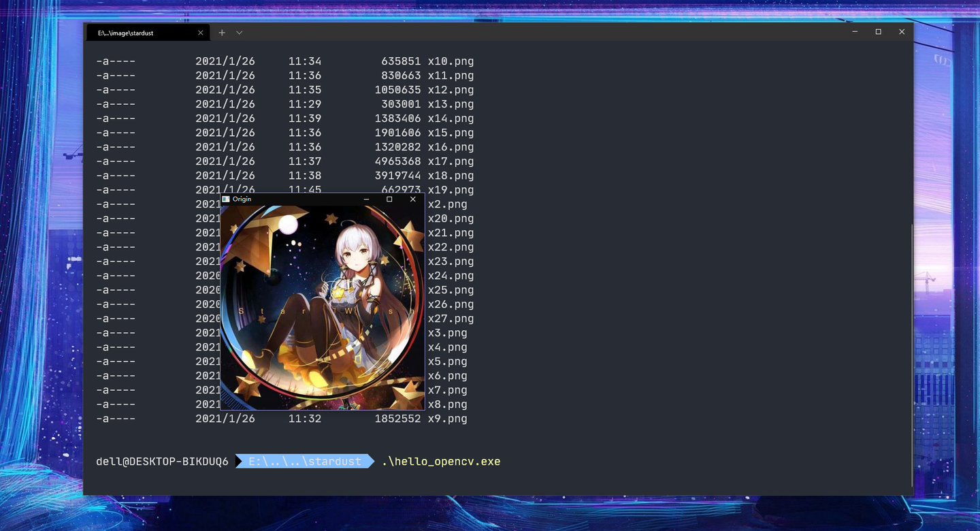980x531 pixels.
Task: Select the x20.png filename
Action: pyautogui.click(x=450, y=218)
